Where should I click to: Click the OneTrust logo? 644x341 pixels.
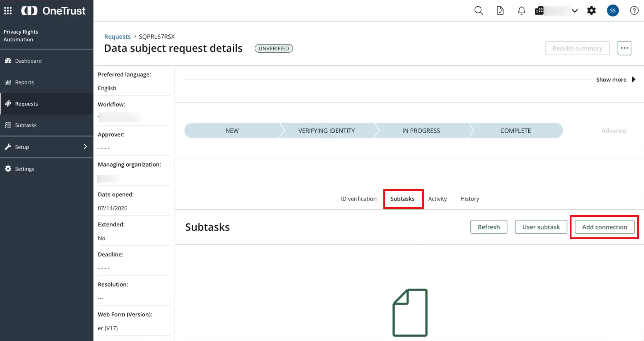tap(53, 11)
